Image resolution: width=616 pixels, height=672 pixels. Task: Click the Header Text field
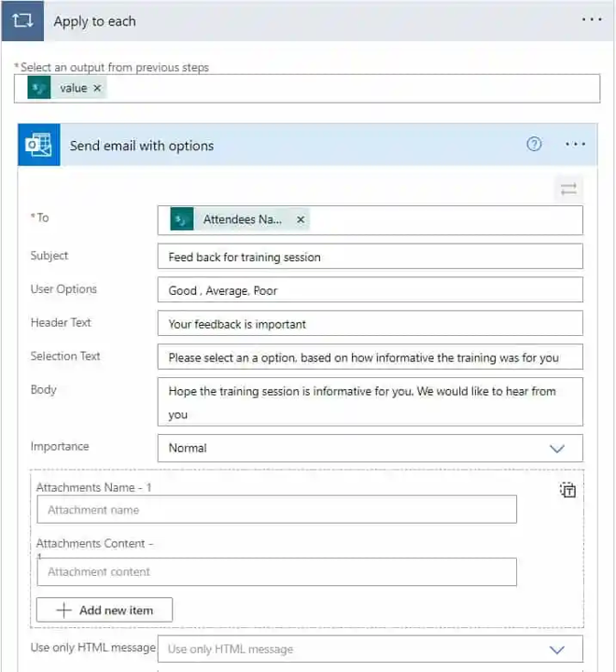coord(370,324)
